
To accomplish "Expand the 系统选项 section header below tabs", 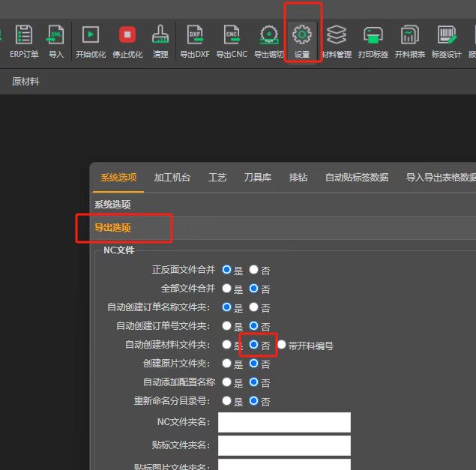I will coord(112,205).
